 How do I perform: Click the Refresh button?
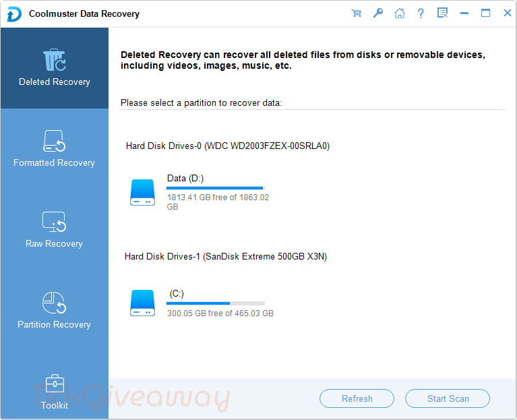pos(357,398)
